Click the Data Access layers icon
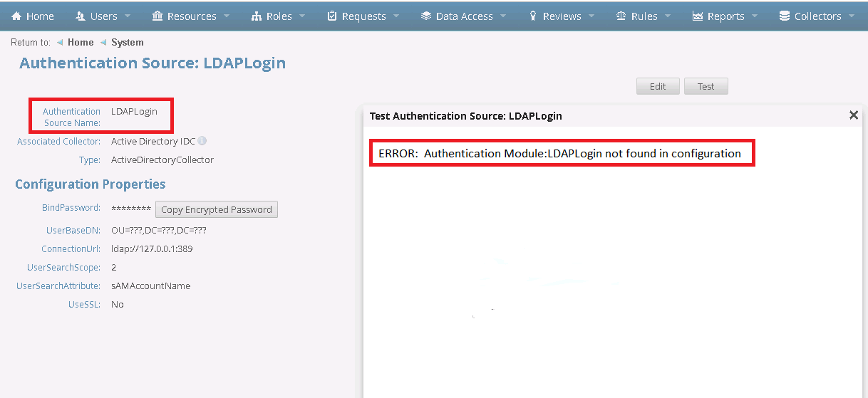868x398 pixels. (426, 16)
